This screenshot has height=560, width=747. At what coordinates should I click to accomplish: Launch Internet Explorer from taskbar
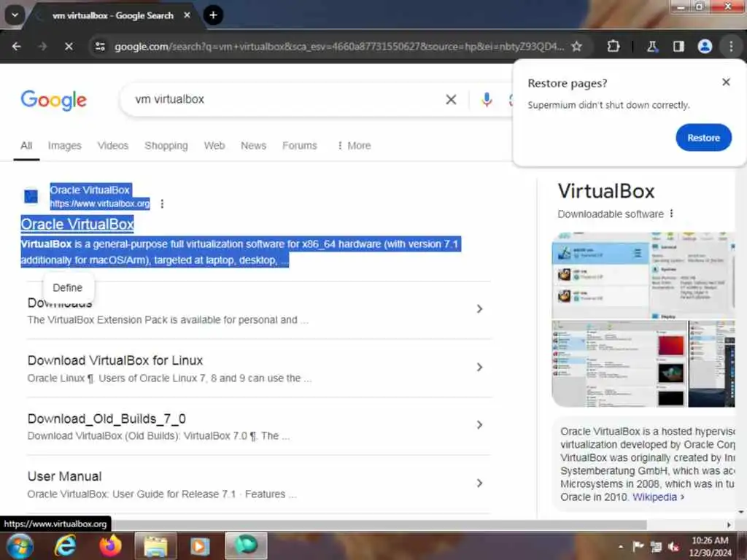coord(65,545)
